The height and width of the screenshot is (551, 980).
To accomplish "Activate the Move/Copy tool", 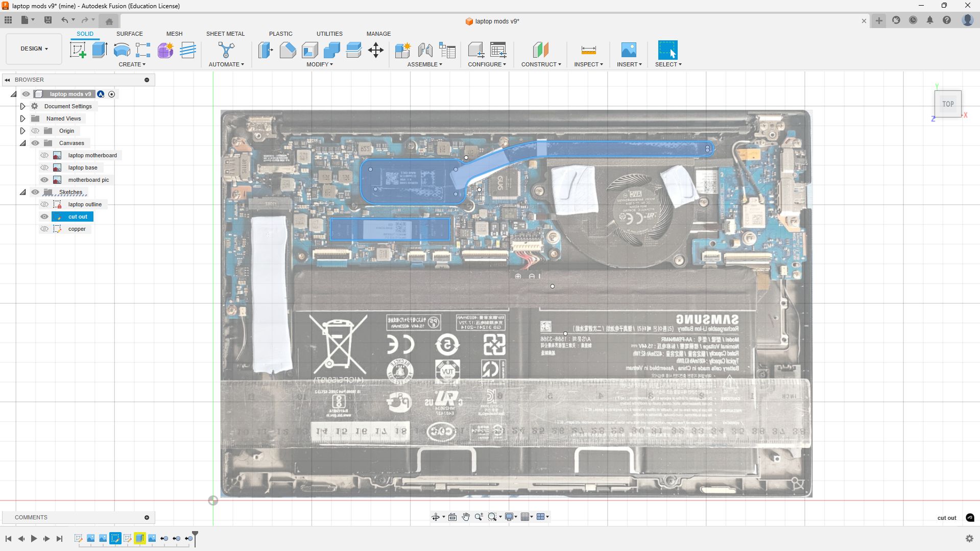I will 376,50.
